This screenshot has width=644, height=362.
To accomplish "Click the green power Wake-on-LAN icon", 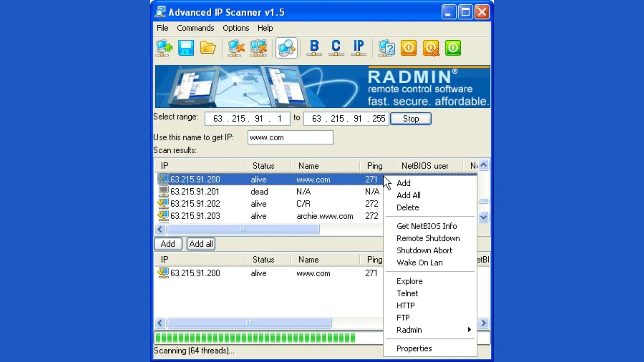I will [x=453, y=48].
